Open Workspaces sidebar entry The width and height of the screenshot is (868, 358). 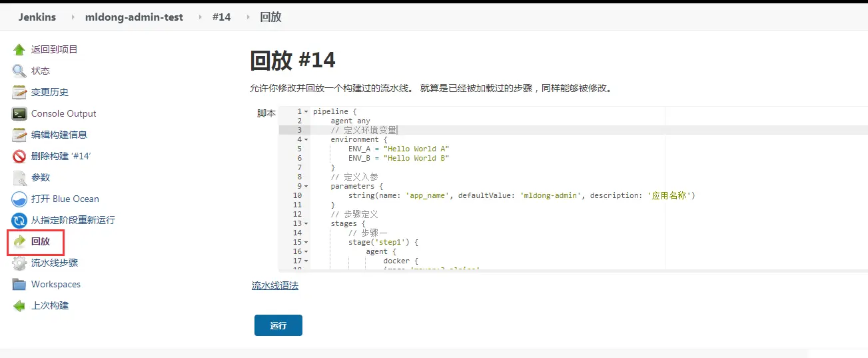pos(56,284)
